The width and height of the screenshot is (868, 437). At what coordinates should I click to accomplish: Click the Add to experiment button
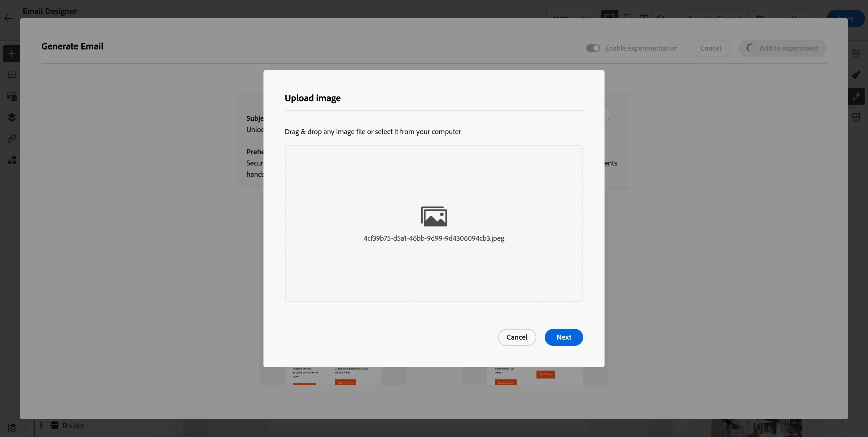[x=782, y=48]
